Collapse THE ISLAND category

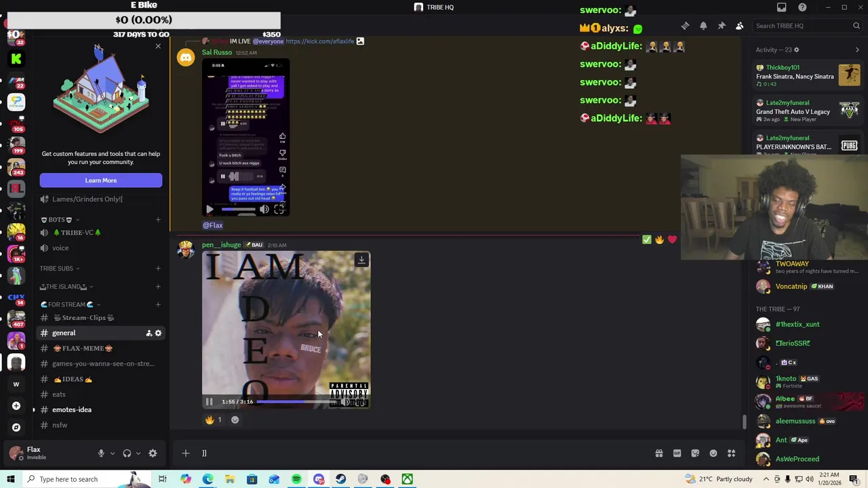(66, 287)
